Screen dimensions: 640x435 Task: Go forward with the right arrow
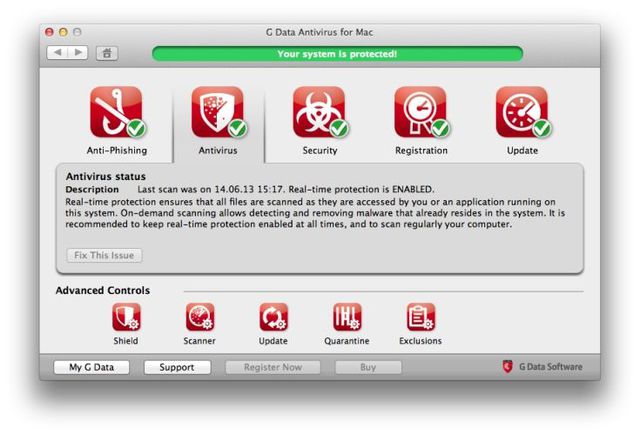pos(78,53)
